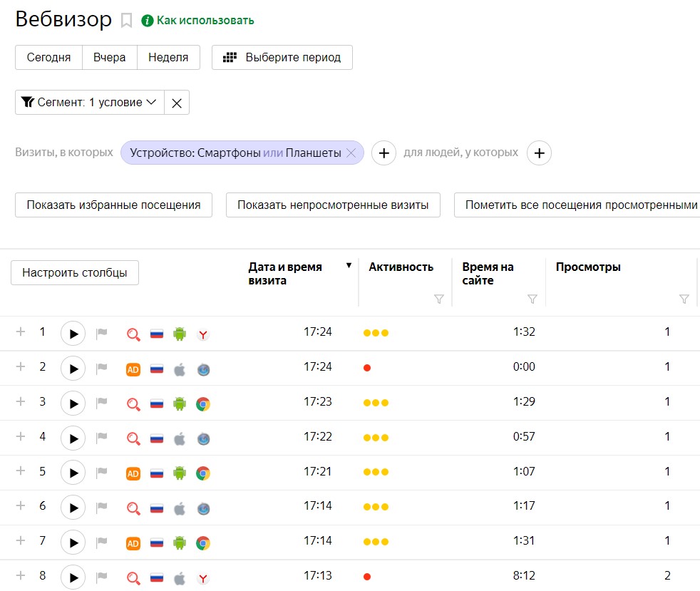
Task: Expand details of visit 4
Action: pyautogui.click(x=21, y=436)
